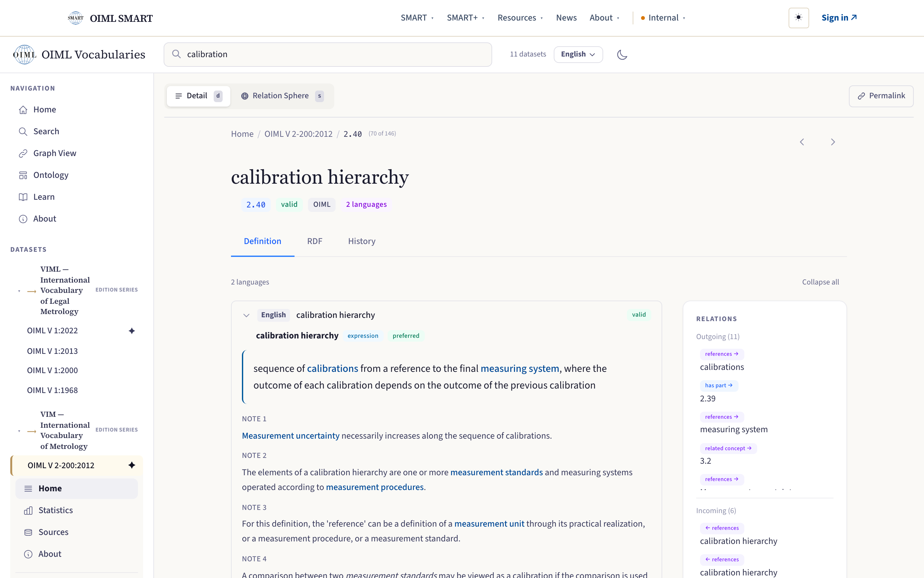Image resolution: width=924 pixels, height=578 pixels.
Task: Click the OIML SMART globe logo
Action: [x=76, y=18]
